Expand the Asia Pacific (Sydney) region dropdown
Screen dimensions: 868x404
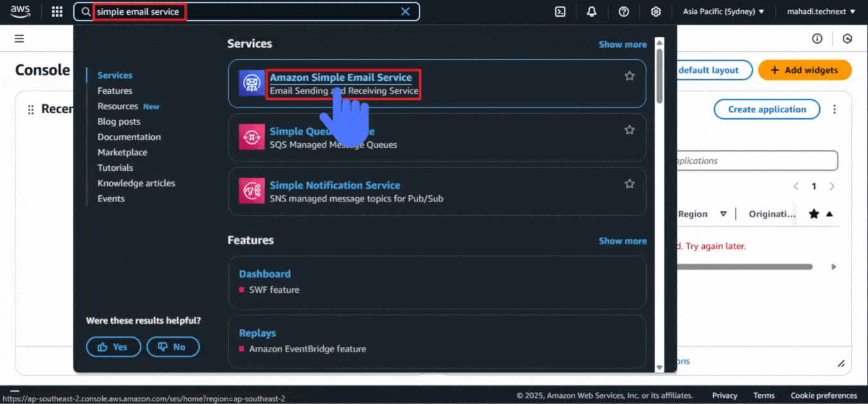723,12
